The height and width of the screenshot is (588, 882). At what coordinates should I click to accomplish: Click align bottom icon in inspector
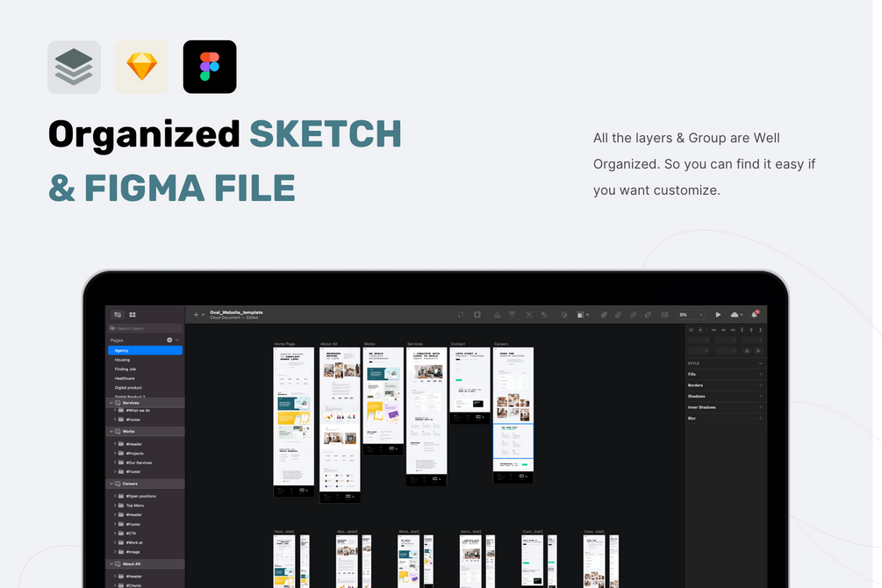[761, 330]
